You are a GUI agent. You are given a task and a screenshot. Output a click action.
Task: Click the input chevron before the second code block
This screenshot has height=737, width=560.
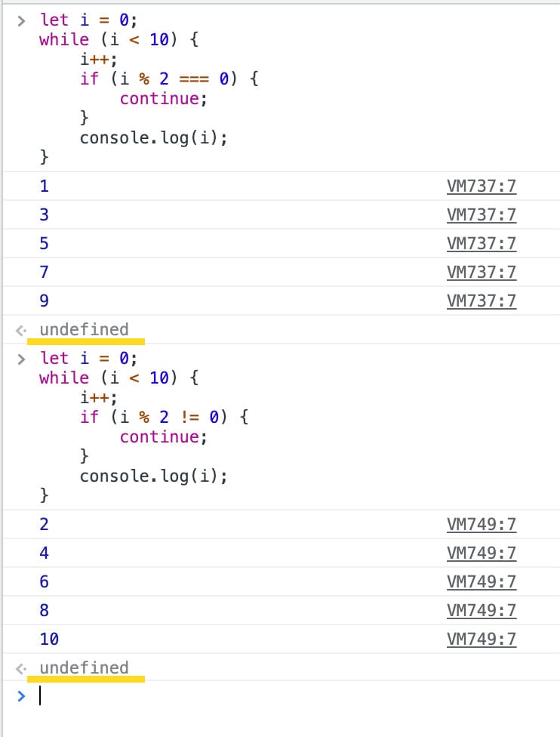click(21, 359)
